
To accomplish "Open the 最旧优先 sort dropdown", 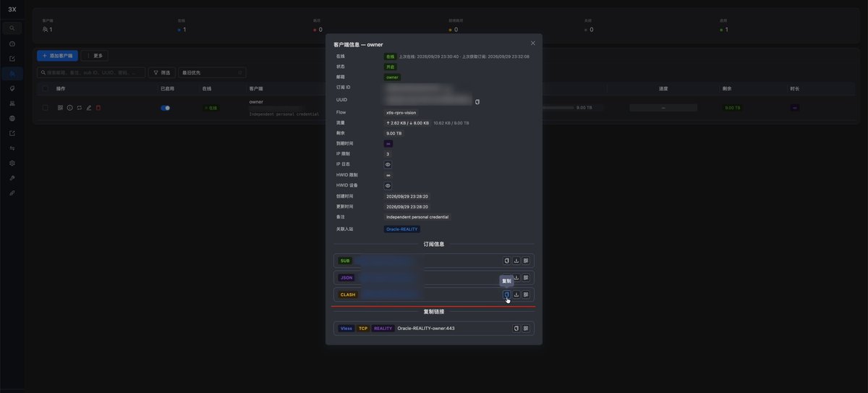I will (212, 72).
